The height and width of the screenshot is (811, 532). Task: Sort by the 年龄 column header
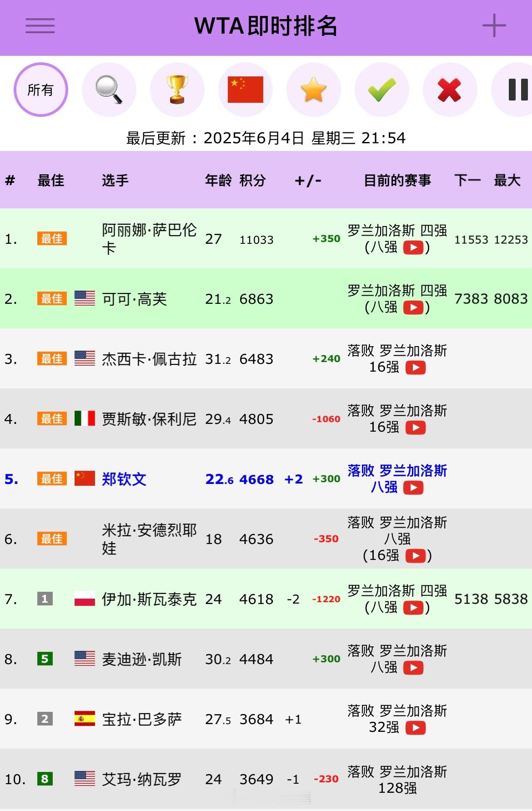218,181
